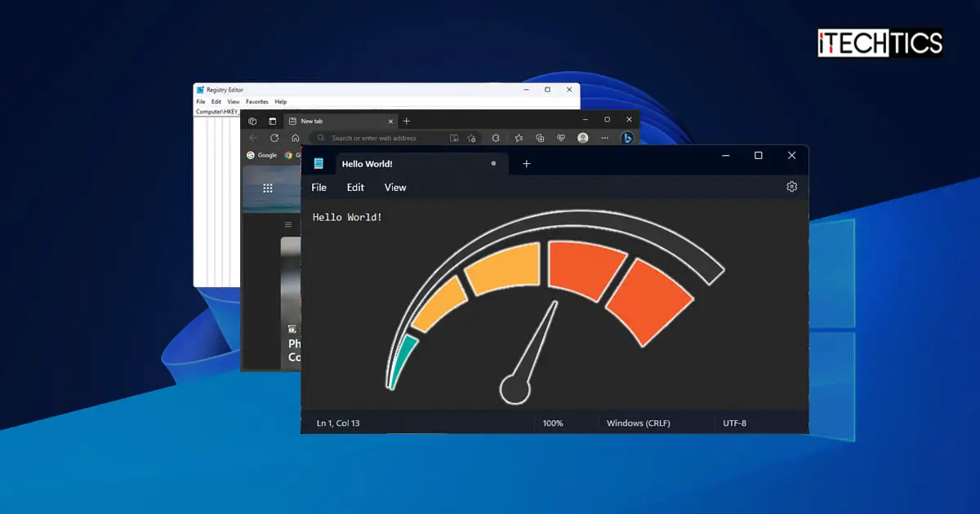Screen dimensions: 980x514
Task: Open the Edge settings ellipsis menu
Action: [x=604, y=137]
